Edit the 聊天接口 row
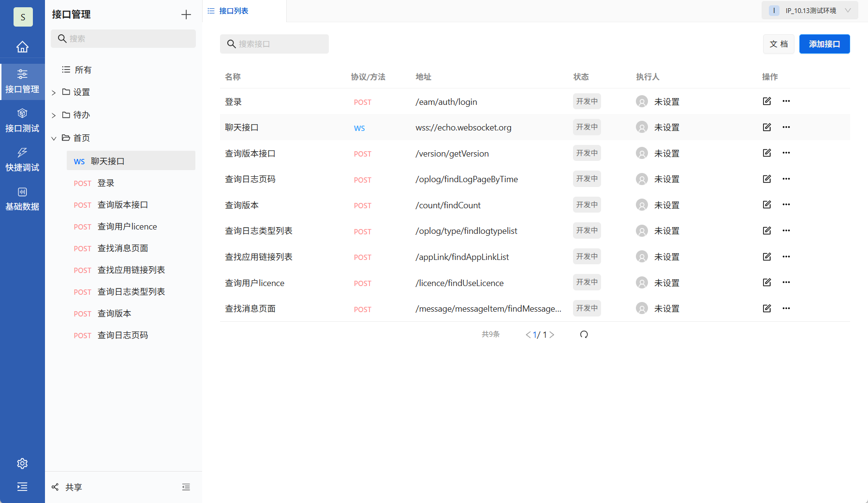 click(x=767, y=127)
